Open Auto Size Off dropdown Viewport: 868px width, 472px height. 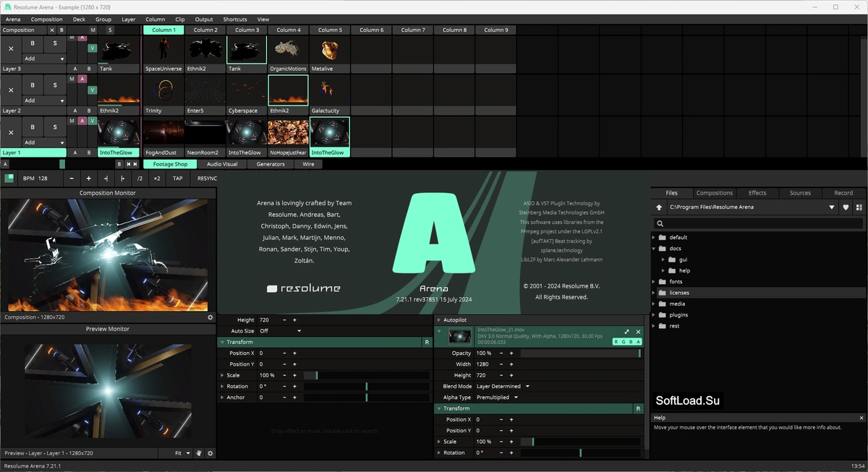(x=280, y=330)
